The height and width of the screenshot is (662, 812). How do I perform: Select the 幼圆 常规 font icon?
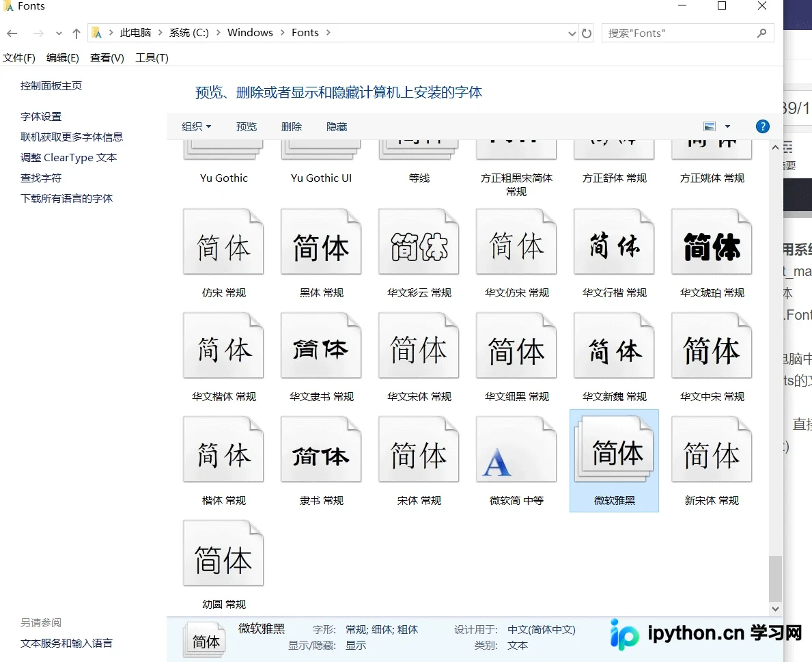[x=223, y=553]
